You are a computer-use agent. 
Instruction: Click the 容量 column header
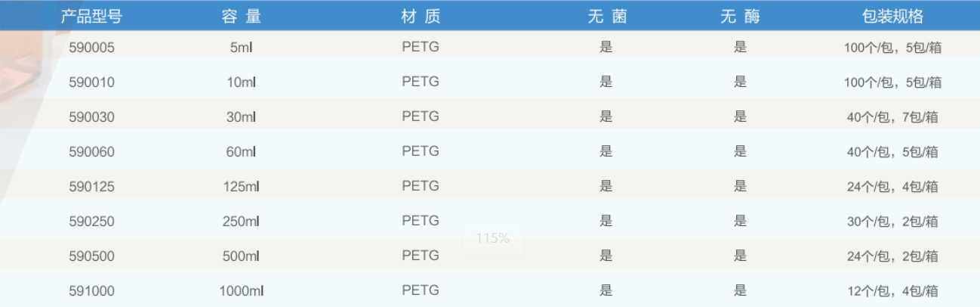click(241, 17)
